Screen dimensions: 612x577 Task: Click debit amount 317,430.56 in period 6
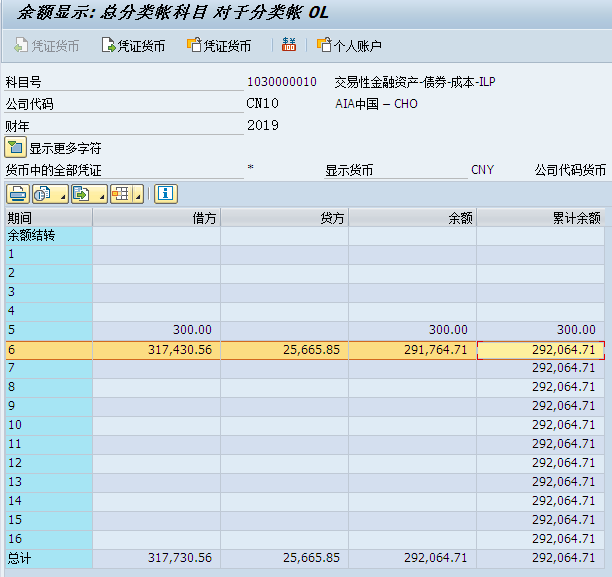coord(180,350)
